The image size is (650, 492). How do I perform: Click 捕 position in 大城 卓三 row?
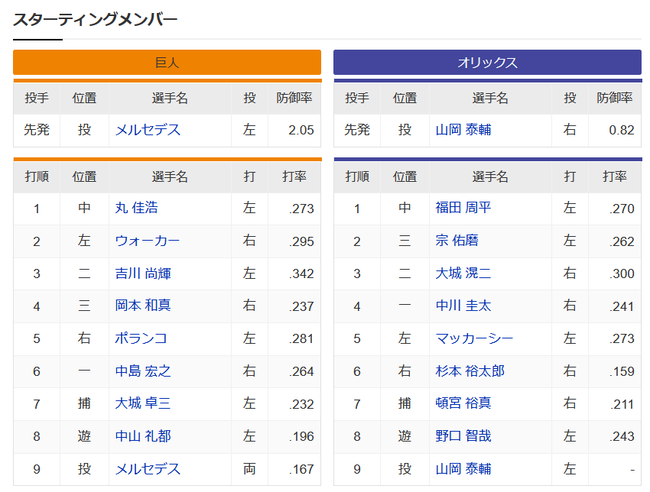pyautogui.click(x=84, y=403)
